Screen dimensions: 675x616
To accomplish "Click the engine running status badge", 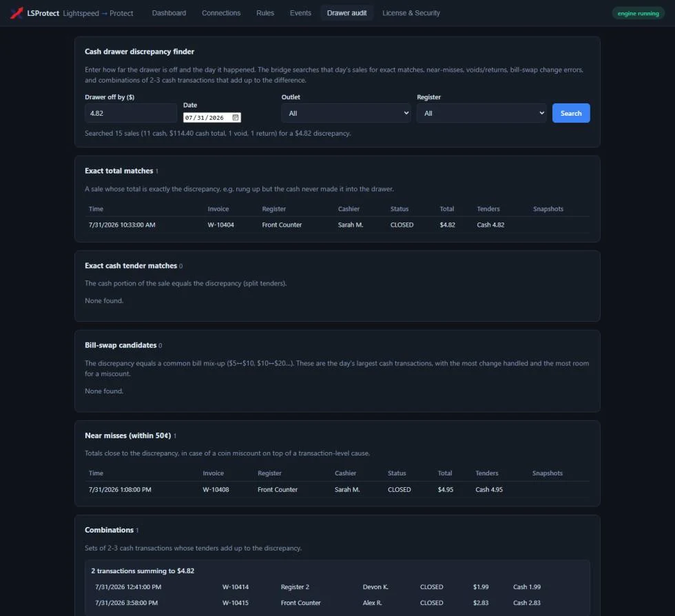I will (638, 13).
